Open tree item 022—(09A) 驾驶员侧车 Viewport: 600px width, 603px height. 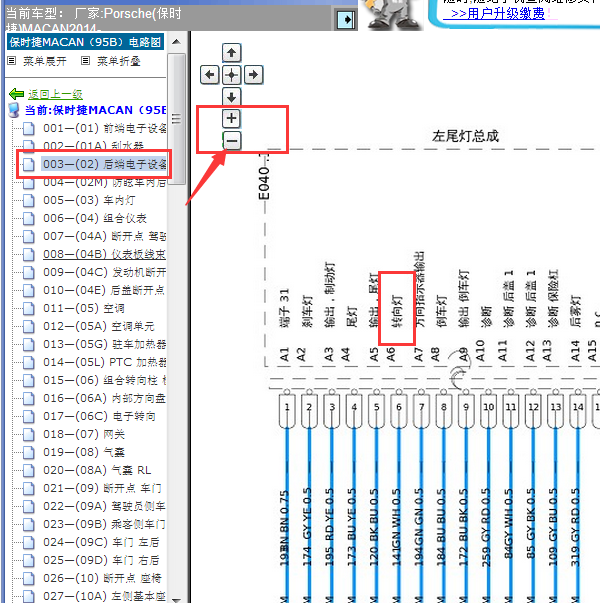104,506
